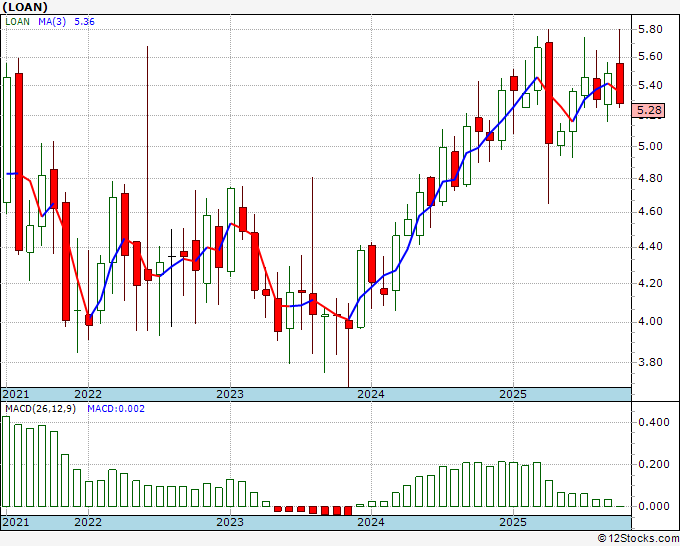Screen dimensions: 680x546
Task: Click 2024 on the MACD timeline
Action: (x=371, y=522)
